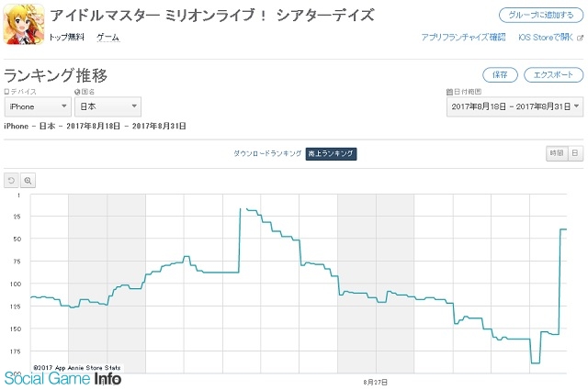This screenshot has width=588, height=390.
Task: Toggle the 日 daily view
Action: (x=575, y=153)
